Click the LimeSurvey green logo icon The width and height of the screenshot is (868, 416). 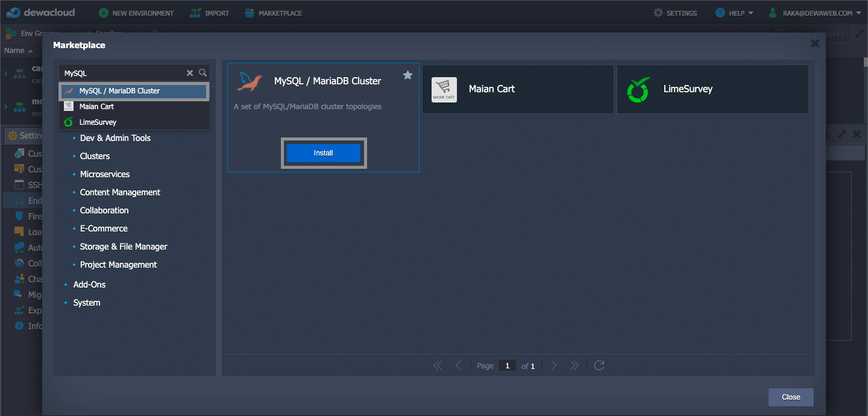[639, 90]
